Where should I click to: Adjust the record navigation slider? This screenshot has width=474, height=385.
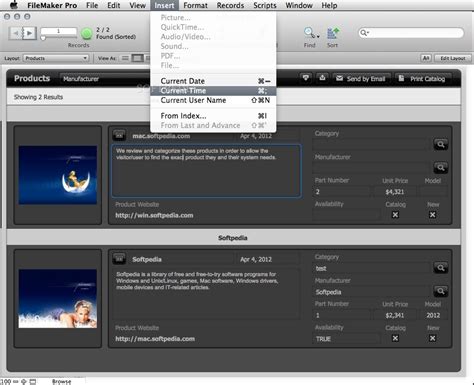[43, 38]
